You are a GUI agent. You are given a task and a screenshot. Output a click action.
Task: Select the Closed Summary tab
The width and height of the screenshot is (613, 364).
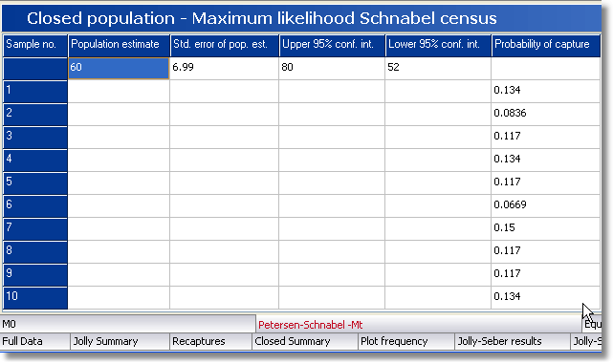(305, 341)
